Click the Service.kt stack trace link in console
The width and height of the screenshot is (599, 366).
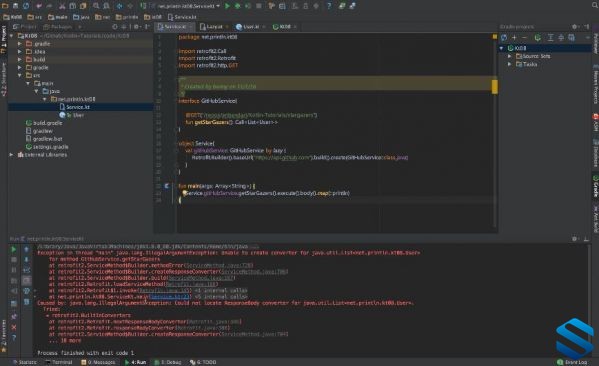click(169, 296)
